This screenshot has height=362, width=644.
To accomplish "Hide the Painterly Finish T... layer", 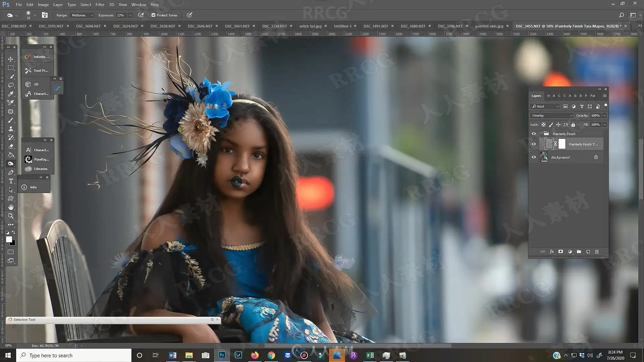I will [x=534, y=144].
